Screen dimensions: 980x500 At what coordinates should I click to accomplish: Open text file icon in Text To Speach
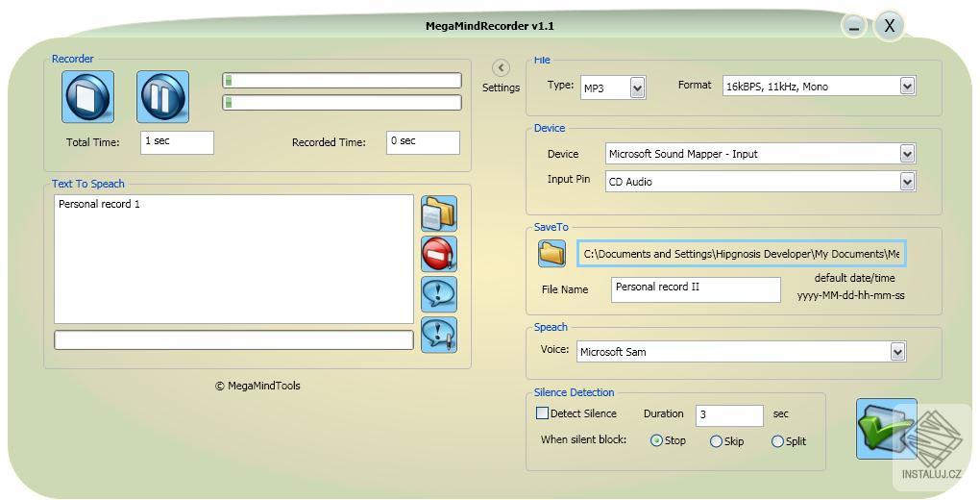439,213
